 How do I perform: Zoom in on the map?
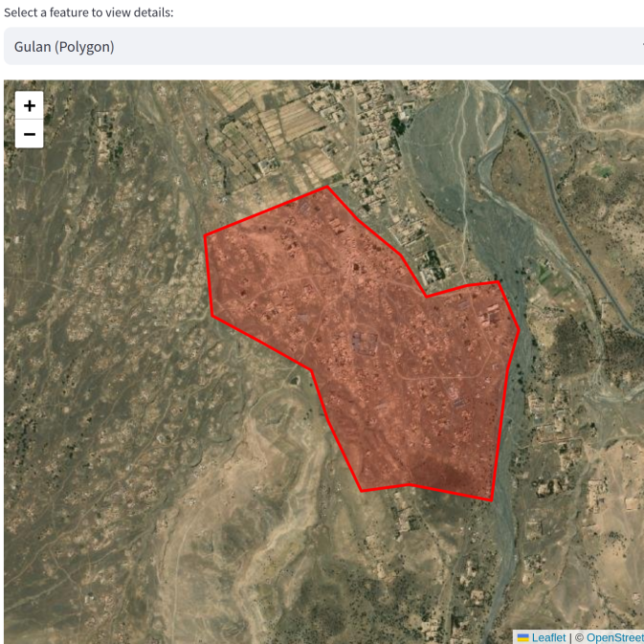[x=29, y=105]
